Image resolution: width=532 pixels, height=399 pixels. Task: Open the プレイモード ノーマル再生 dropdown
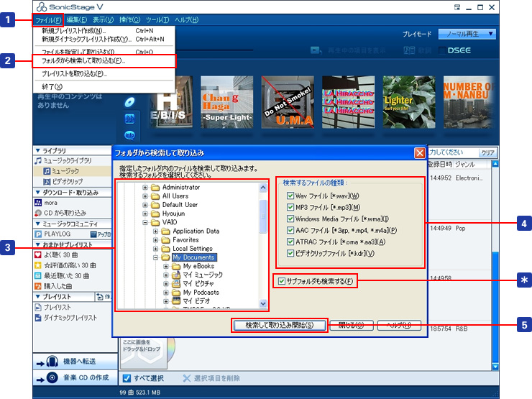(470, 34)
